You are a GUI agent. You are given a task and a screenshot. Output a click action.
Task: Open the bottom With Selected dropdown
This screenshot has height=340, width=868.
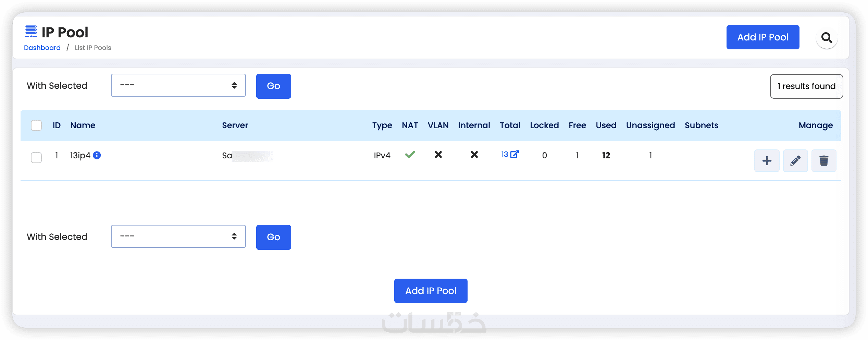pos(178,236)
